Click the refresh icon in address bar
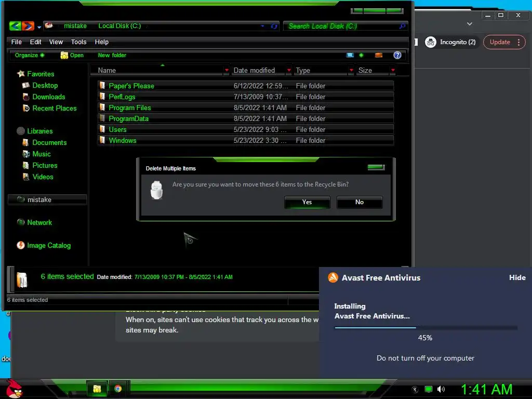This screenshot has height=399, width=532. 274,26
